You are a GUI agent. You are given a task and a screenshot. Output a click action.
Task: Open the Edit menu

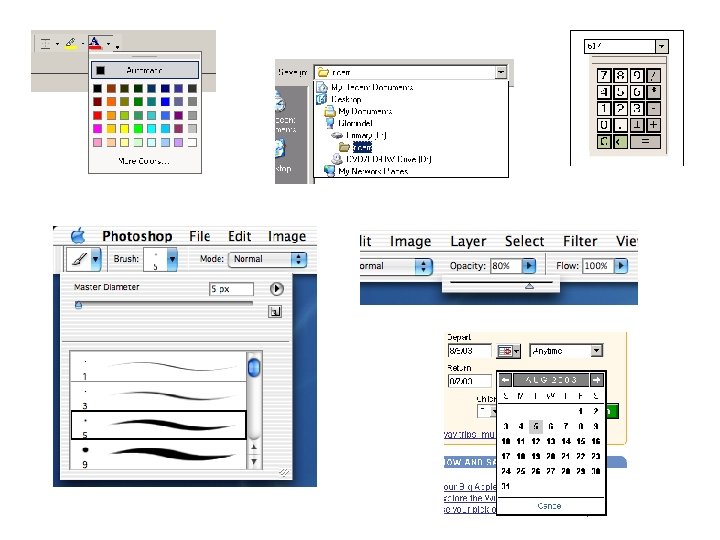pyautogui.click(x=239, y=236)
